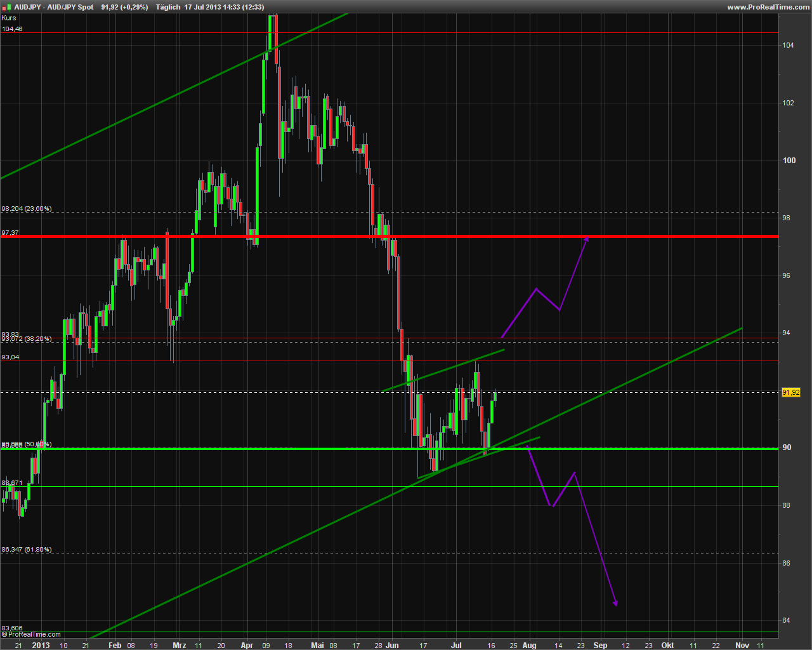
Task: Click the 98,204 (23,60%) Fibonacci label
Action: point(27,208)
